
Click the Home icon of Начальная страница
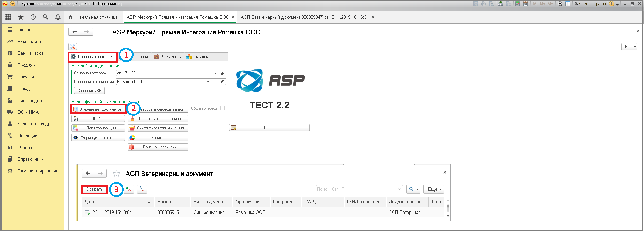(x=71, y=17)
